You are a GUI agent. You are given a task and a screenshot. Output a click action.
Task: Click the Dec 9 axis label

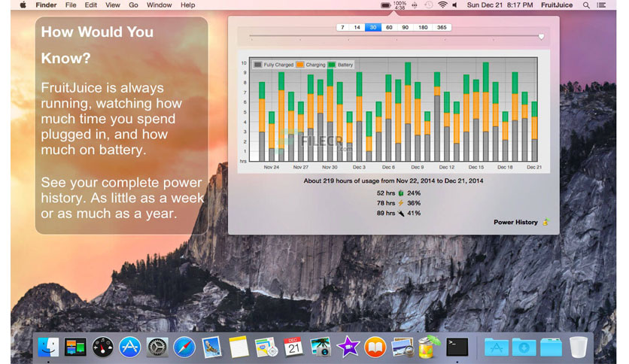[x=417, y=167]
